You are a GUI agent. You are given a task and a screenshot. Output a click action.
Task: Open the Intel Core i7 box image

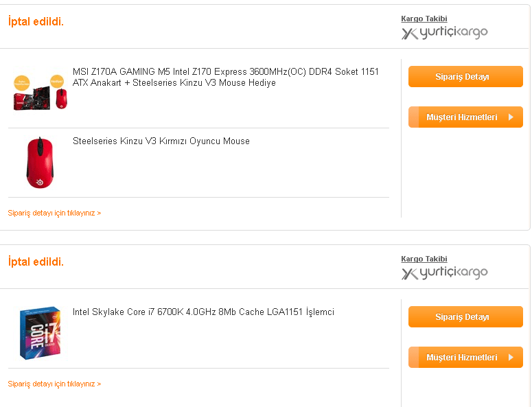[x=40, y=333]
